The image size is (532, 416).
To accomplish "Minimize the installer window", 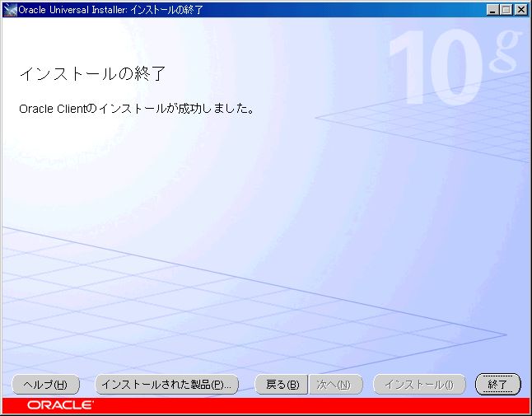I will click(x=492, y=10).
